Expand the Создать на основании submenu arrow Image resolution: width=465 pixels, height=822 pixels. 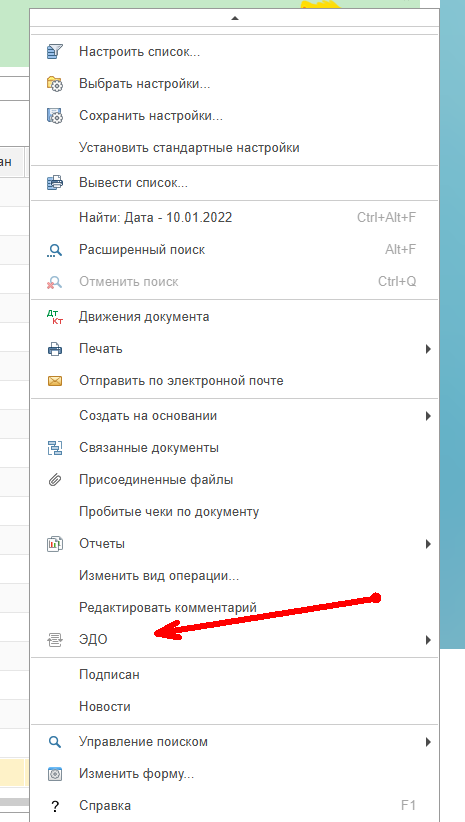coord(428,416)
